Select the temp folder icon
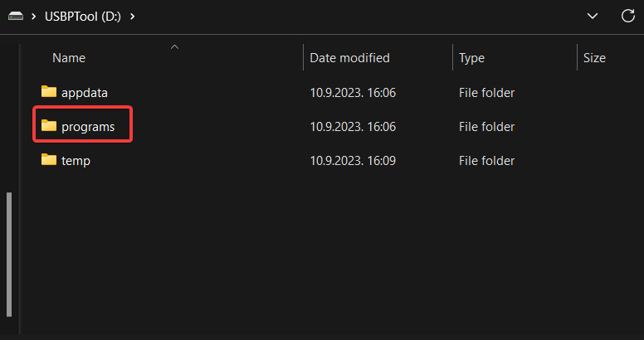This screenshot has height=340, width=644. (49, 160)
